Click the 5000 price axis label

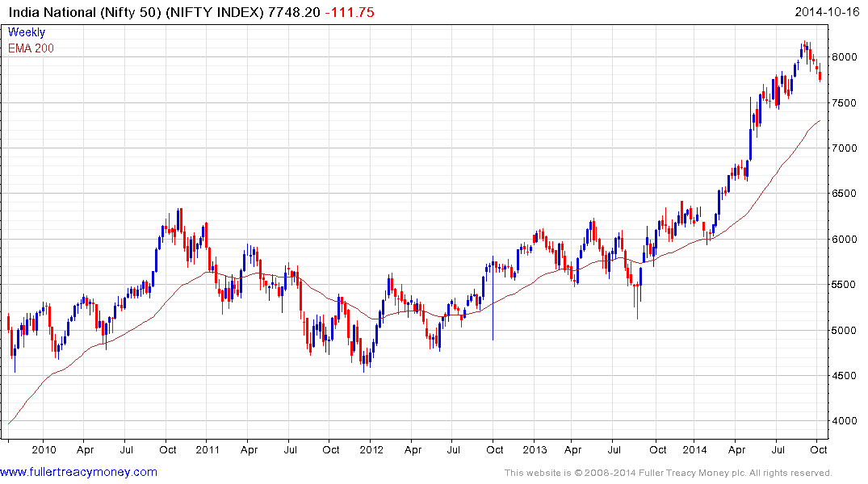click(x=844, y=330)
